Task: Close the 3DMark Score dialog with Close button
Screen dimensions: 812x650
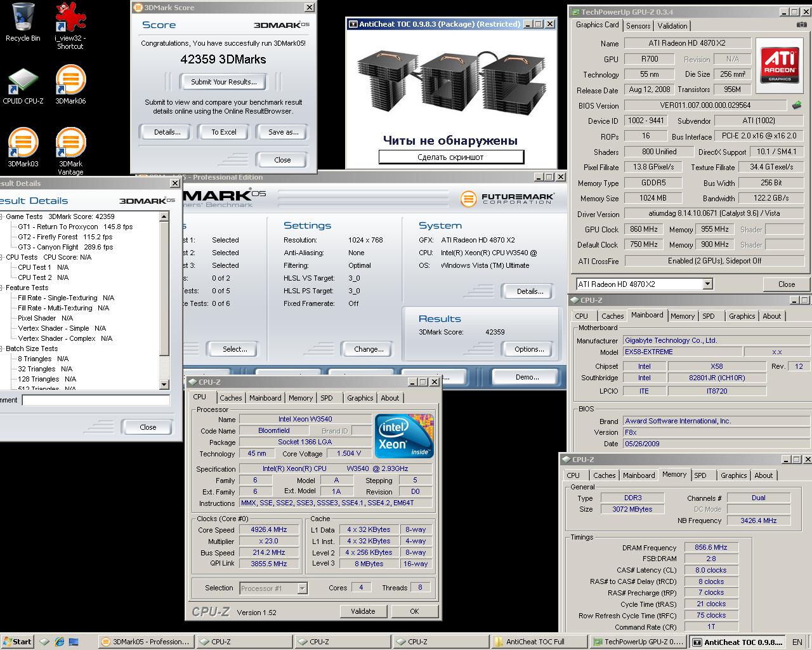Action: click(x=282, y=160)
